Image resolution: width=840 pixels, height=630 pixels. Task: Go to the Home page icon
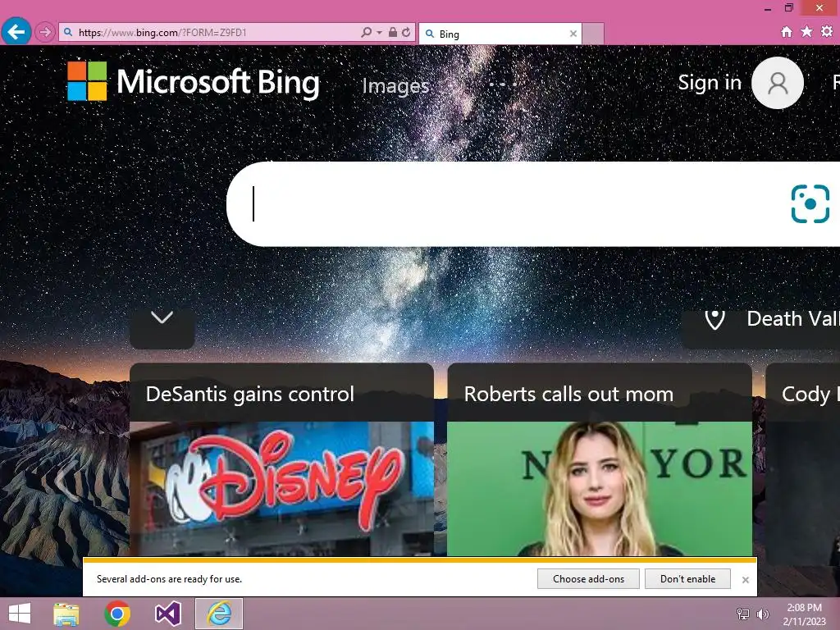coord(786,32)
